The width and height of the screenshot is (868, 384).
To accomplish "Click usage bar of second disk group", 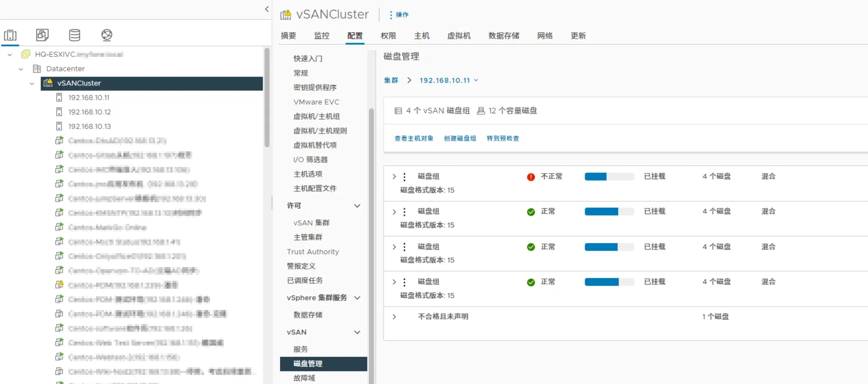I will [609, 212].
